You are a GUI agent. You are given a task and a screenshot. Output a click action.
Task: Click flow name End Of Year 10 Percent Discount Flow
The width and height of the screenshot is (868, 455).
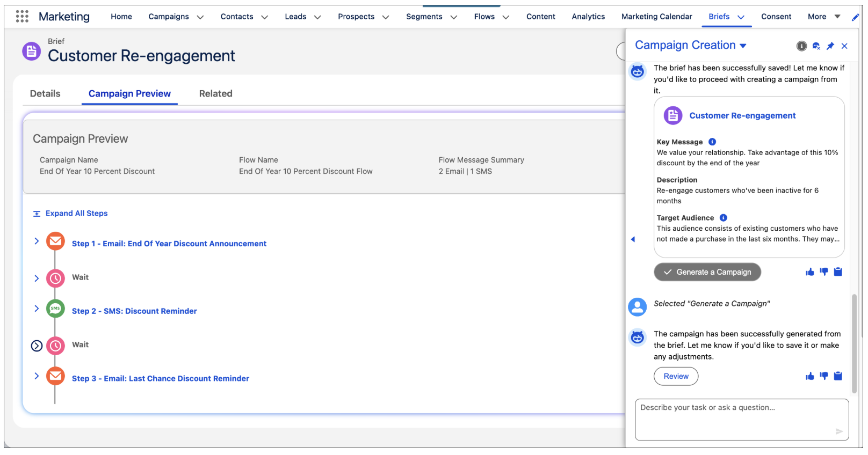pyautogui.click(x=306, y=171)
